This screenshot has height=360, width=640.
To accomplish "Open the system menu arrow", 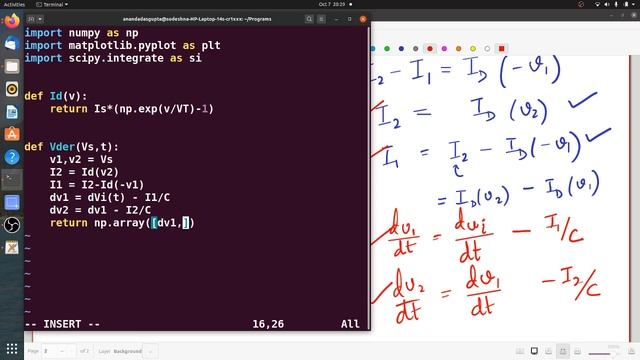I will pos(634,4).
